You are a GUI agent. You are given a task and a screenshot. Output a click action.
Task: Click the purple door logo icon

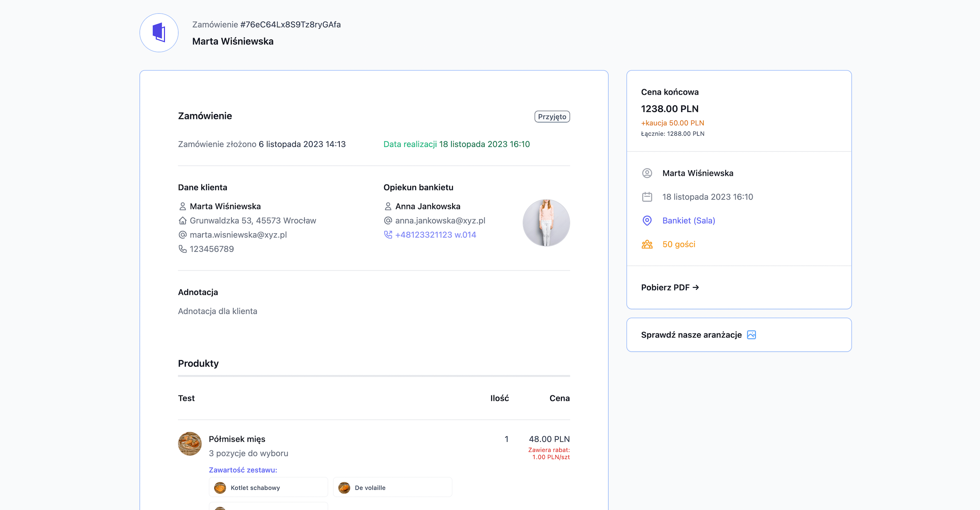point(159,33)
